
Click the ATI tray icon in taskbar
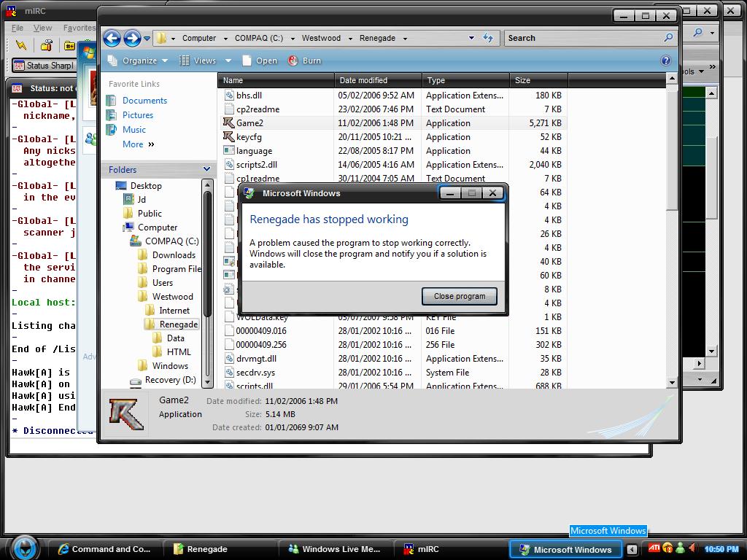click(x=654, y=549)
